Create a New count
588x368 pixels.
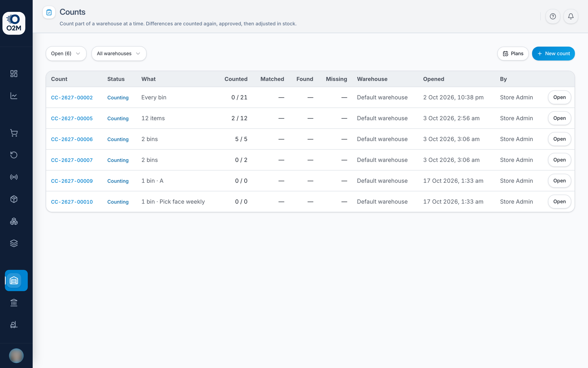click(x=553, y=54)
